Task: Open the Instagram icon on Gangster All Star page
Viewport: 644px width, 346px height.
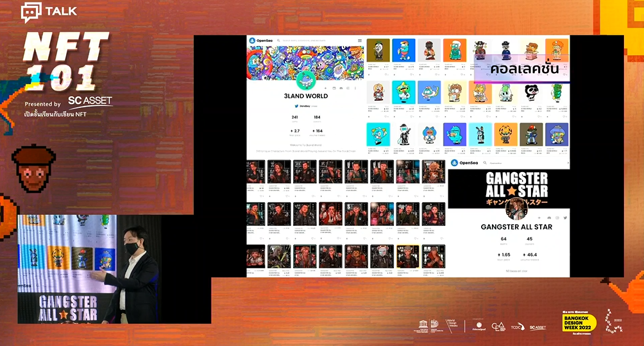Action: pos(557,218)
